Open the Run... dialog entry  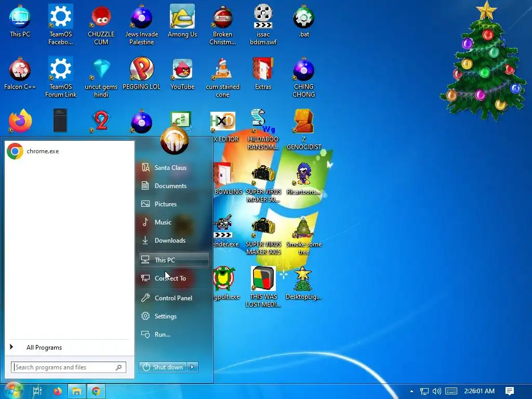pos(175,335)
